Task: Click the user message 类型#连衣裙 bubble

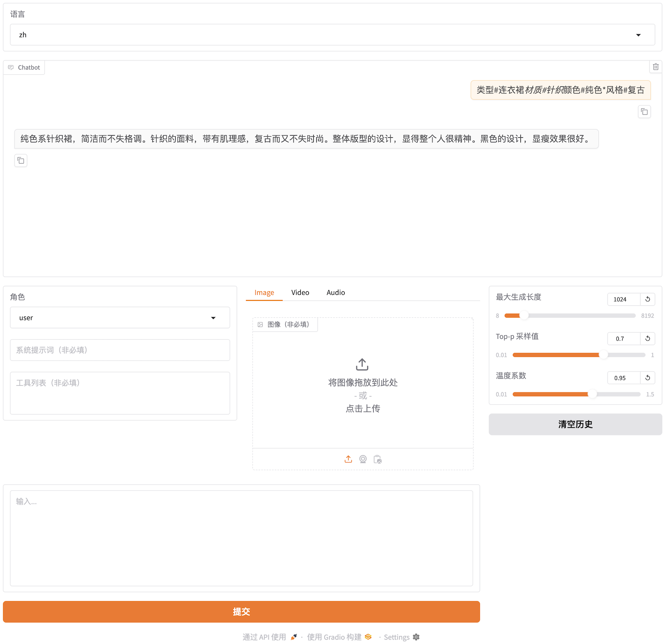Action: [x=561, y=90]
